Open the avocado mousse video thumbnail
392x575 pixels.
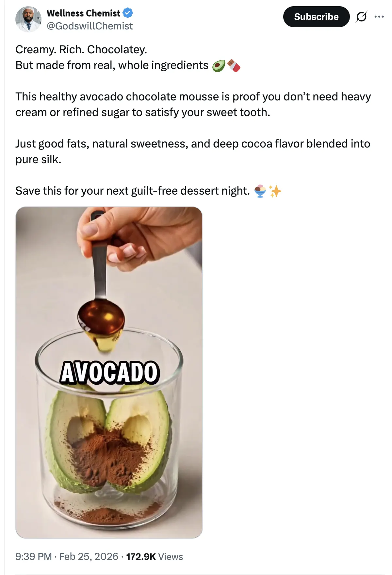pos(109,372)
